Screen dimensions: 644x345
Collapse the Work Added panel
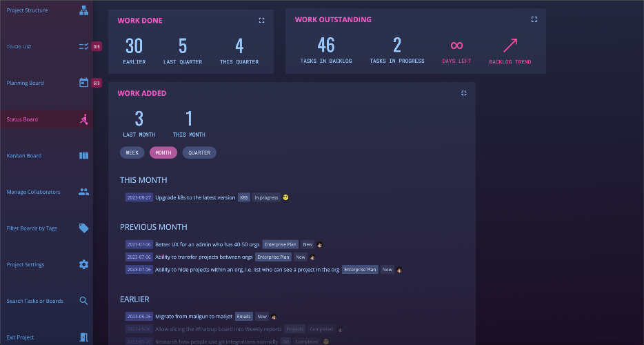(464, 93)
